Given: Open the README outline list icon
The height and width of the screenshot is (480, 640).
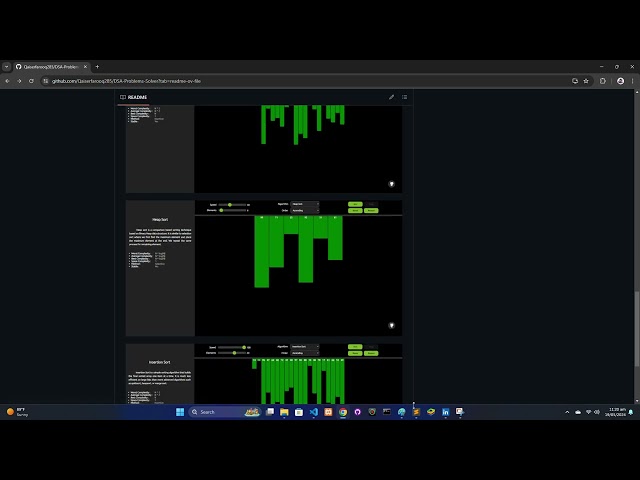Looking at the screenshot, I should point(404,97).
